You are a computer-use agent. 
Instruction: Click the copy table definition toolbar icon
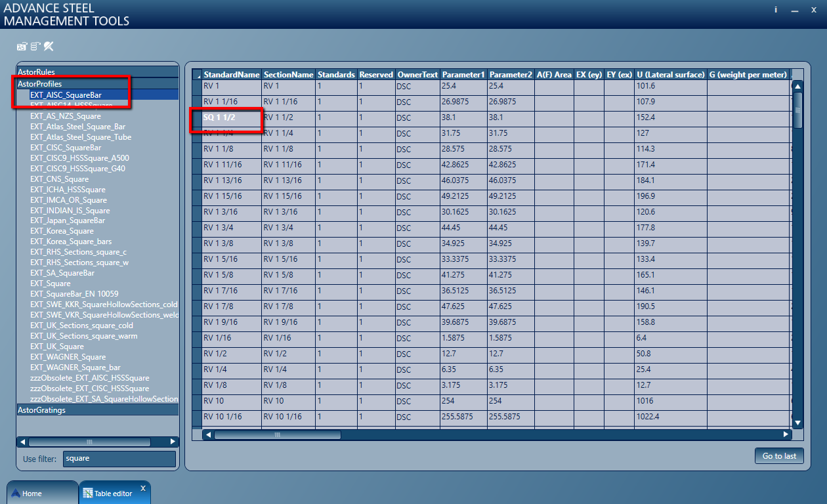point(36,47)
